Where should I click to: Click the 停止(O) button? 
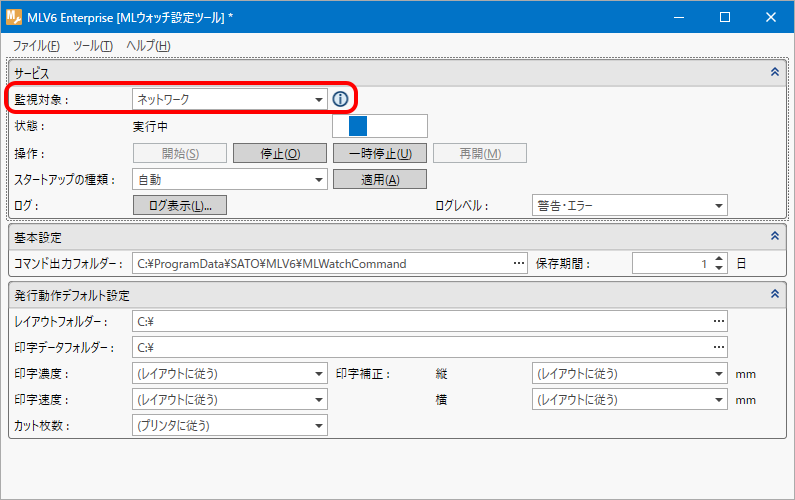pyautogui.click(x=280, y=153)
